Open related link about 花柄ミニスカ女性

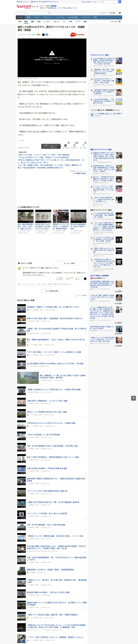[x=43, y=155]
